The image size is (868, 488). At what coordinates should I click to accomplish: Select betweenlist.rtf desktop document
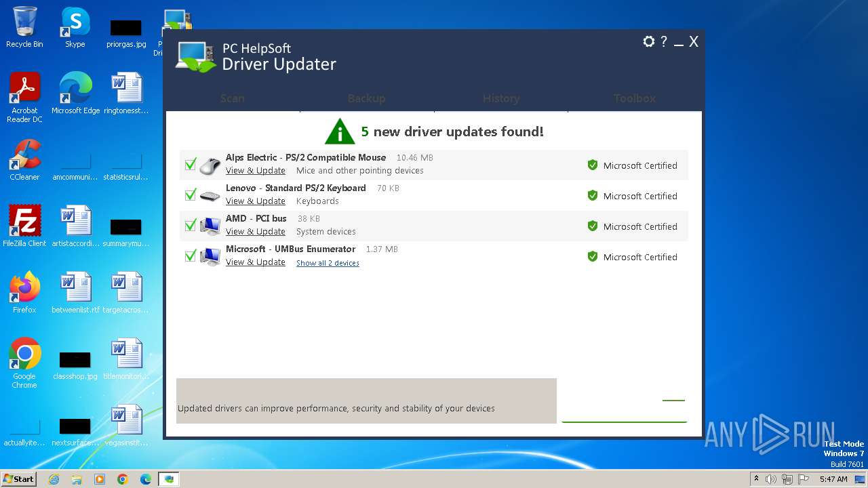[75, 293]
